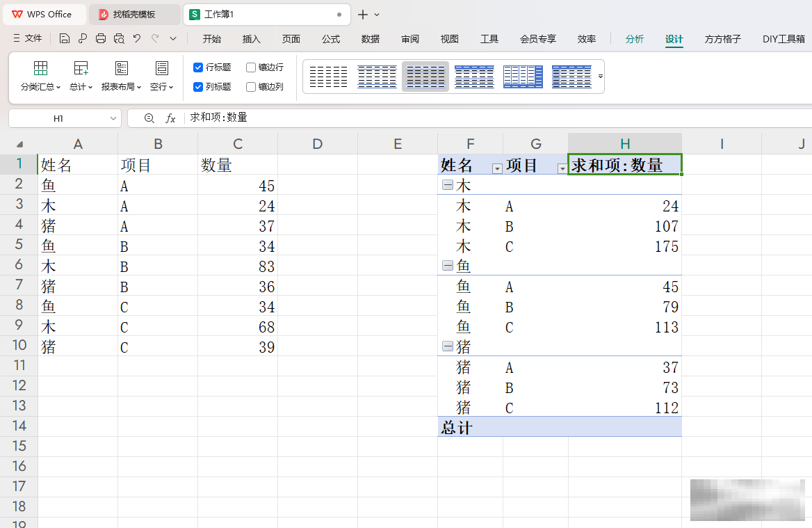Open the 总计 grand totals tool
Image resolution: width=812 pixels, height=528 pixels.
coord(81,76)
